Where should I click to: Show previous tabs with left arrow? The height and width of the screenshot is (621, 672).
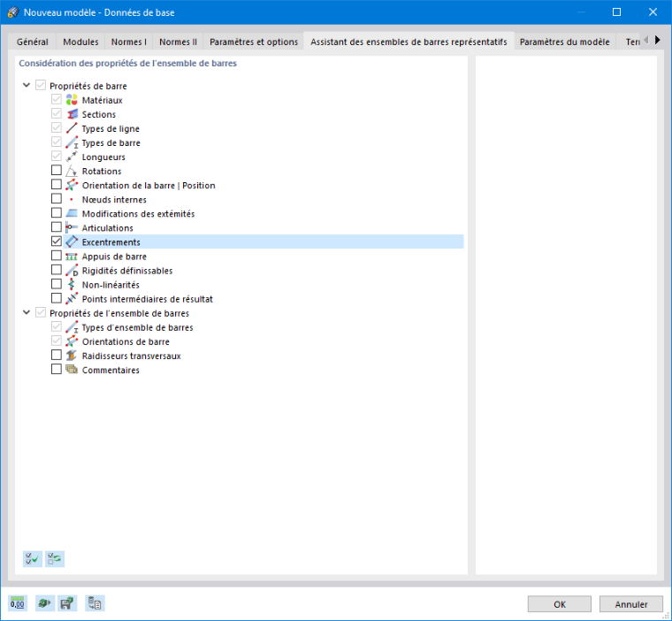click(646, 41)
